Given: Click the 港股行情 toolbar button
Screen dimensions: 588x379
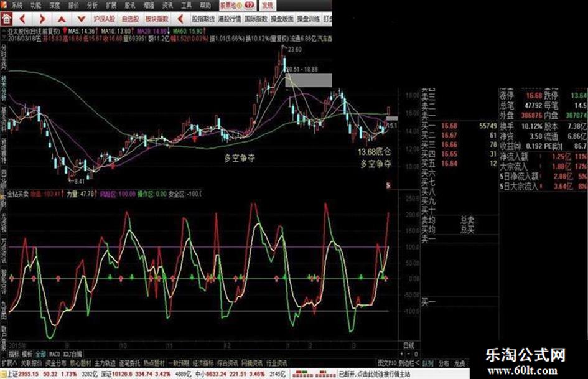Looking at the screenshot, I should [x=230, y=19].
